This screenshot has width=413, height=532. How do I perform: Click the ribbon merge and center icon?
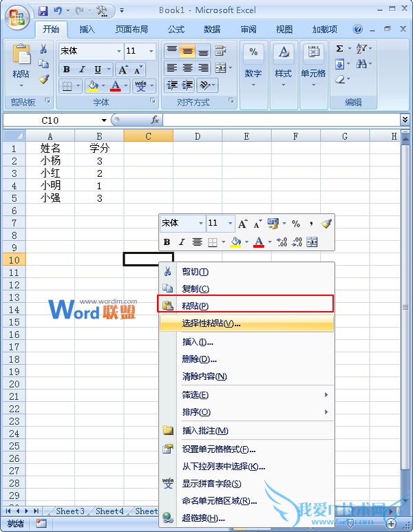220,68
